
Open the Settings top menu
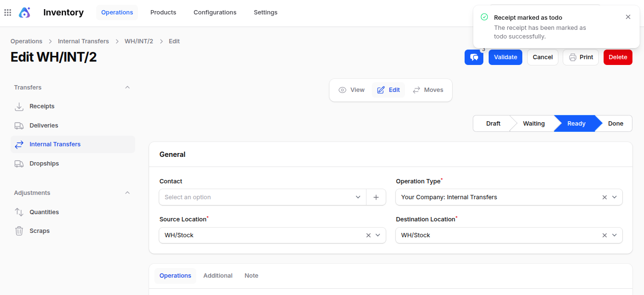[265, 13]
